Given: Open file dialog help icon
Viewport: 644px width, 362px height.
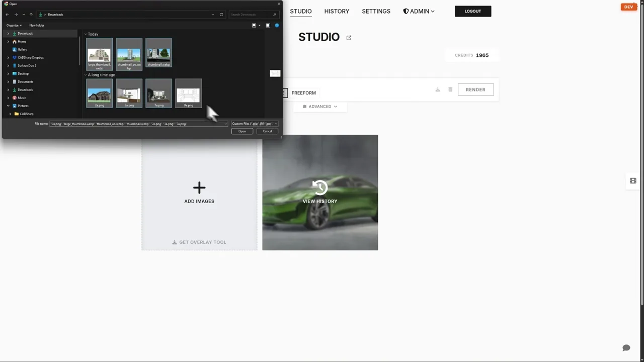Looking at the screenshot, I should point(277,25).
